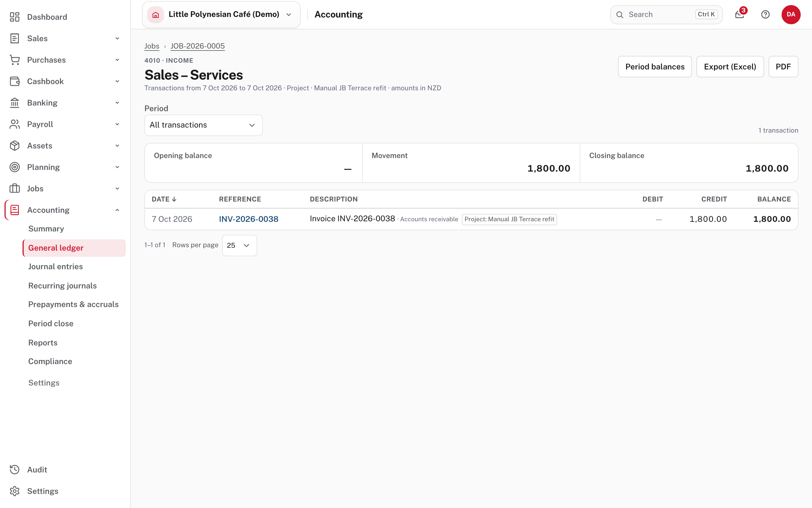Open the Dashboard grid icon
Viewport: 812px width, 508px height.
pyautogui.click(x=14, y=17)
